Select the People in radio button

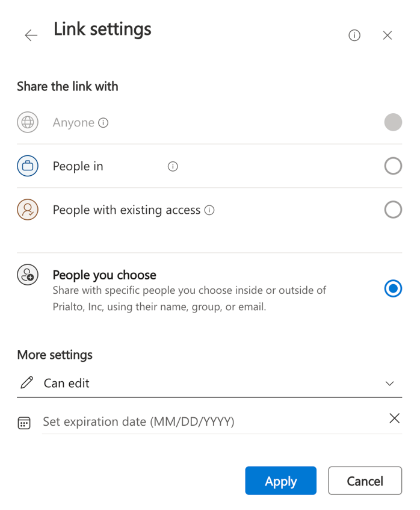point(393,166)
